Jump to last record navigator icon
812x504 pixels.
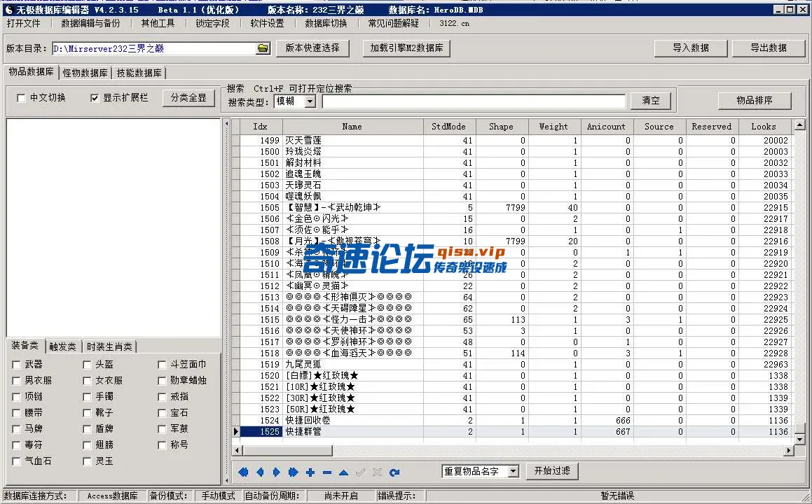(x=293, y=472)
